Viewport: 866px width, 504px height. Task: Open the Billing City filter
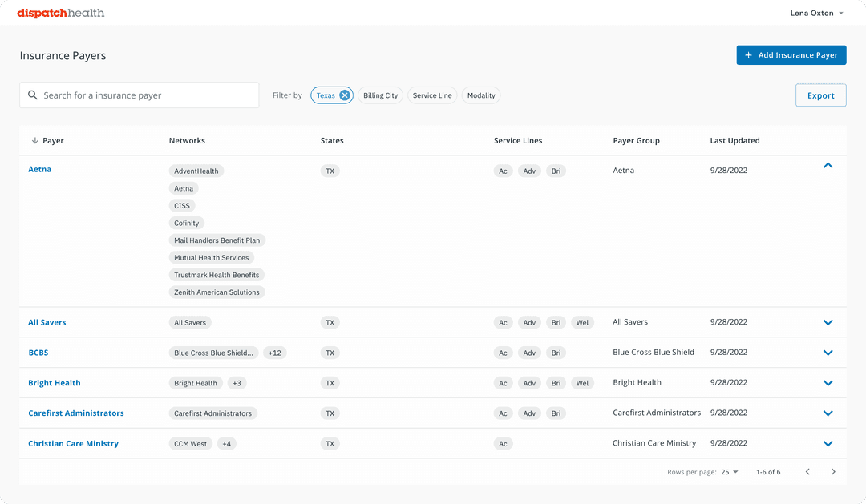(381, 95)
